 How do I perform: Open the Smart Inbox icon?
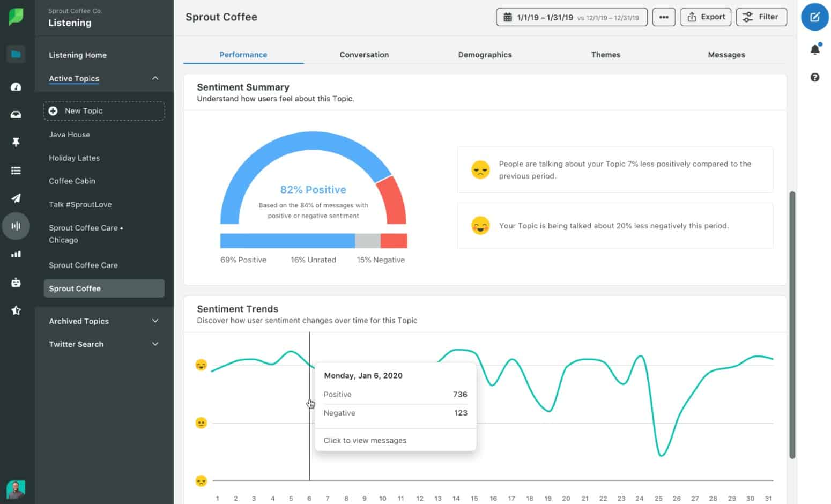coord(16,114)
